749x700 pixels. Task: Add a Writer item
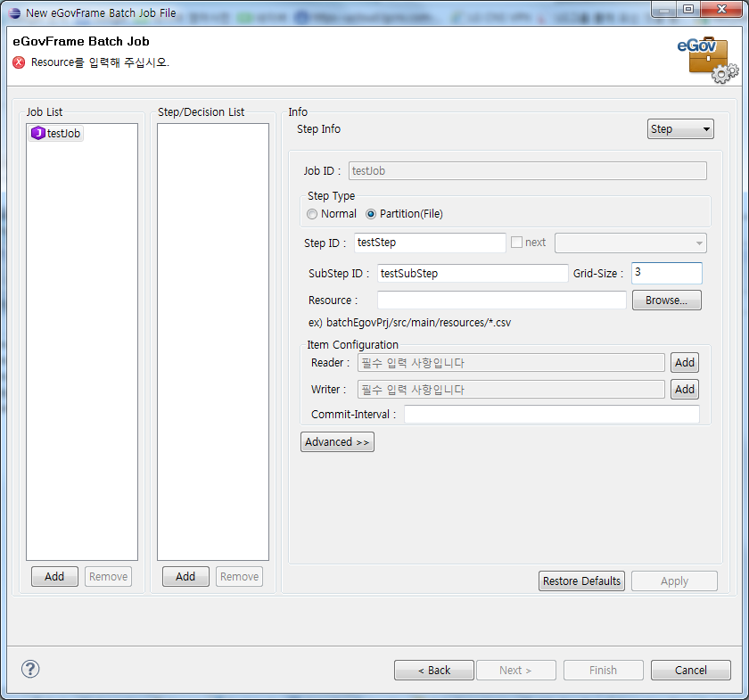(x=685, y=390)
